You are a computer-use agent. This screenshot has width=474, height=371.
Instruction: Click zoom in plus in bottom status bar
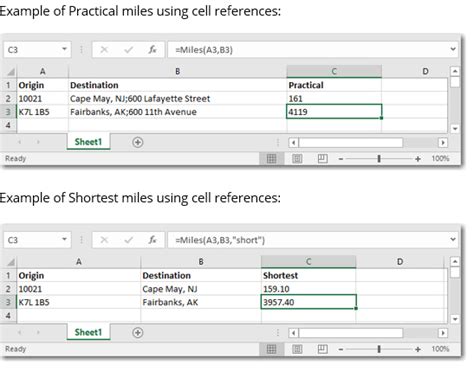tap(418, 349)
